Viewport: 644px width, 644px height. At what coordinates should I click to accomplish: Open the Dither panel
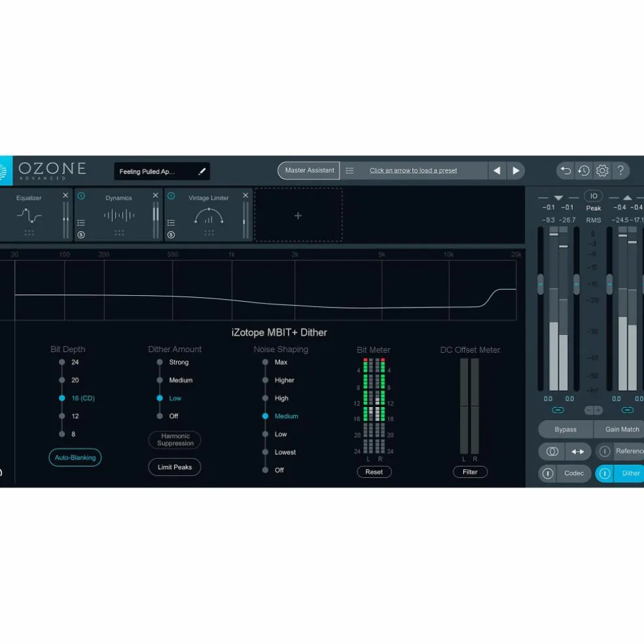point(629,474)
